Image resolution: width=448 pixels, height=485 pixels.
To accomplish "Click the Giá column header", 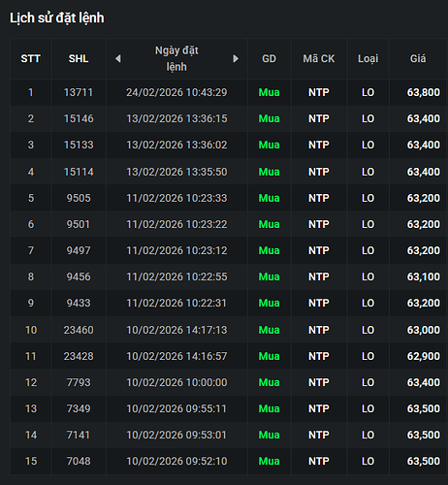I will (418, 58).
